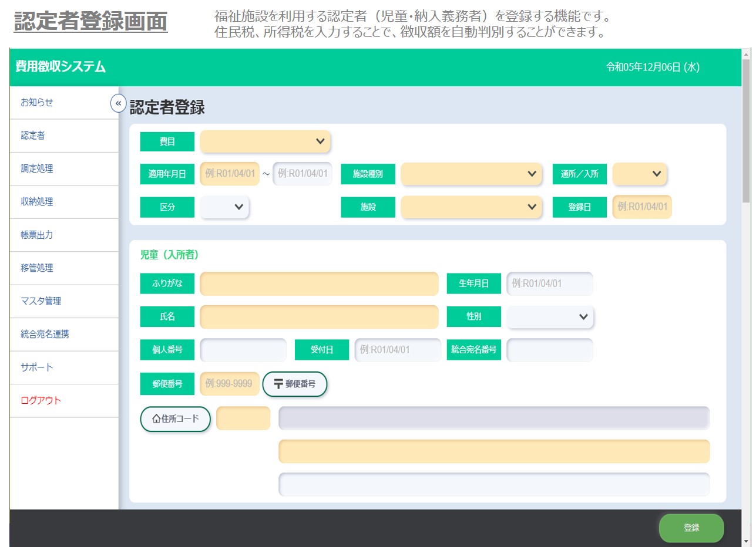Open the お知らせ menu item
756x547 pixels.
[x=37, y=103]
